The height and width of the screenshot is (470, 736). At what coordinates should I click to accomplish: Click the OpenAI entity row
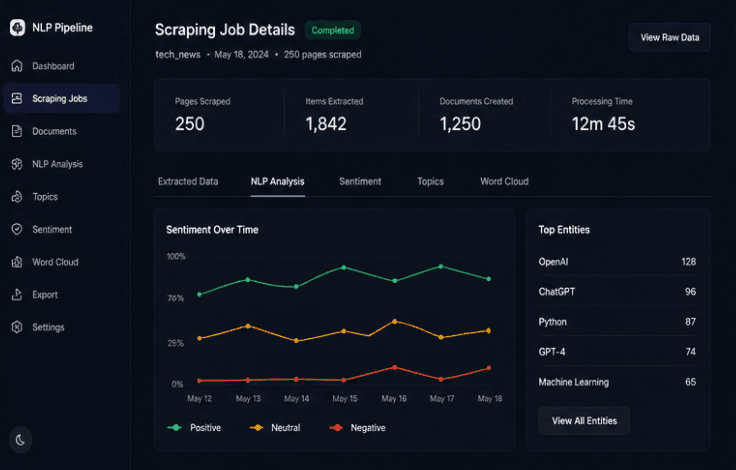[617, 262]
